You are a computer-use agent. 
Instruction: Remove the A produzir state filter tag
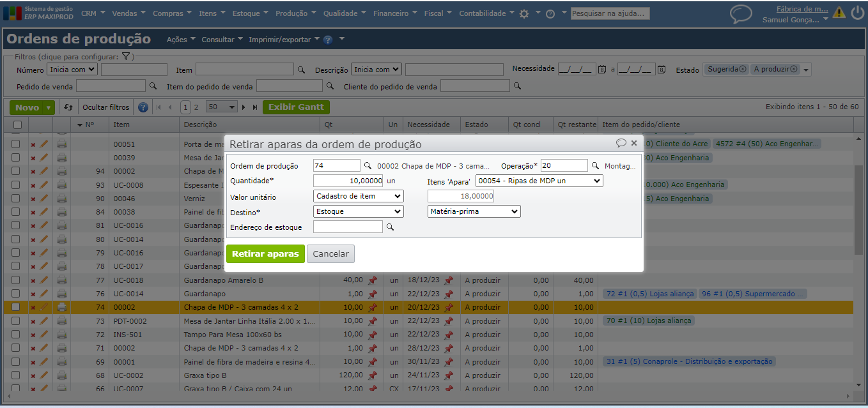coord(794,69)
